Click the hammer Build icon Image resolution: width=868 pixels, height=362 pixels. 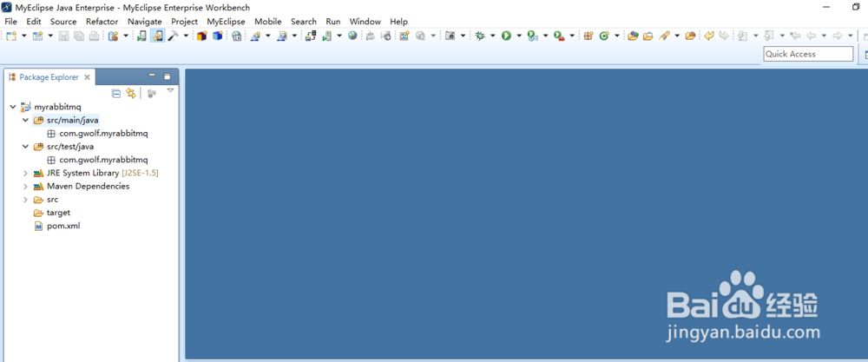click(x=173, y=36)
